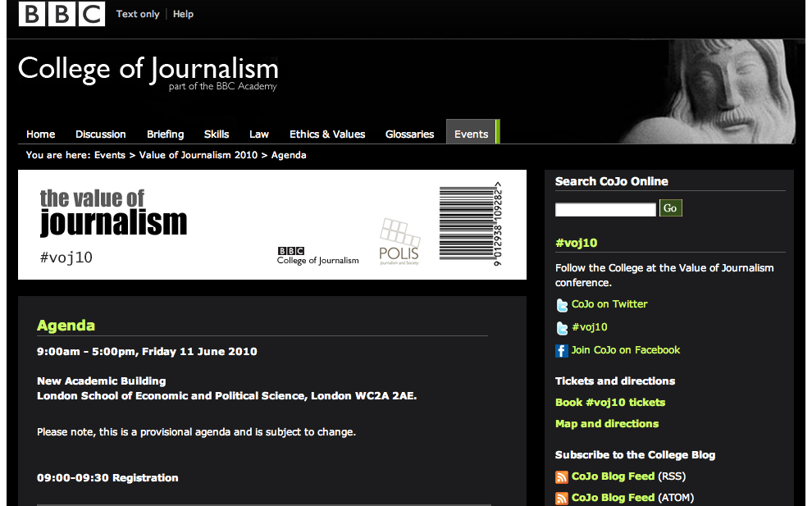This screenshot has width=812, height=506.
Task: Click the RSS icon beside CoJo Blog Feed (ATOM)
Action: [x=562, y=499]
